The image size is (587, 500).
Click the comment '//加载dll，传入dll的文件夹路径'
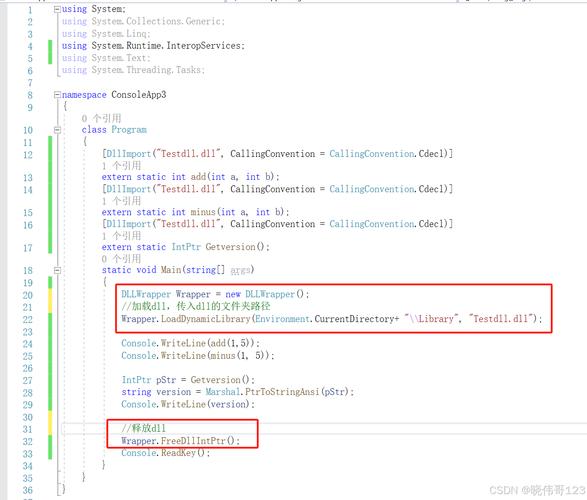195,306
